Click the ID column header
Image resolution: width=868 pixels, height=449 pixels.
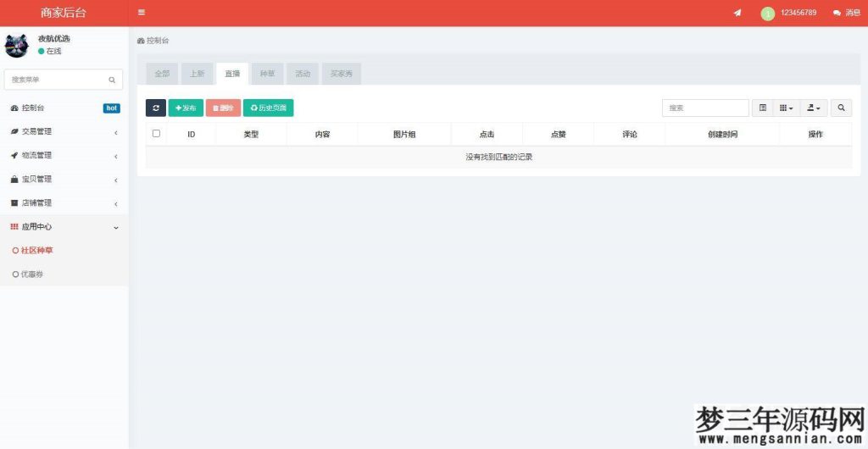tap(191, 135)
